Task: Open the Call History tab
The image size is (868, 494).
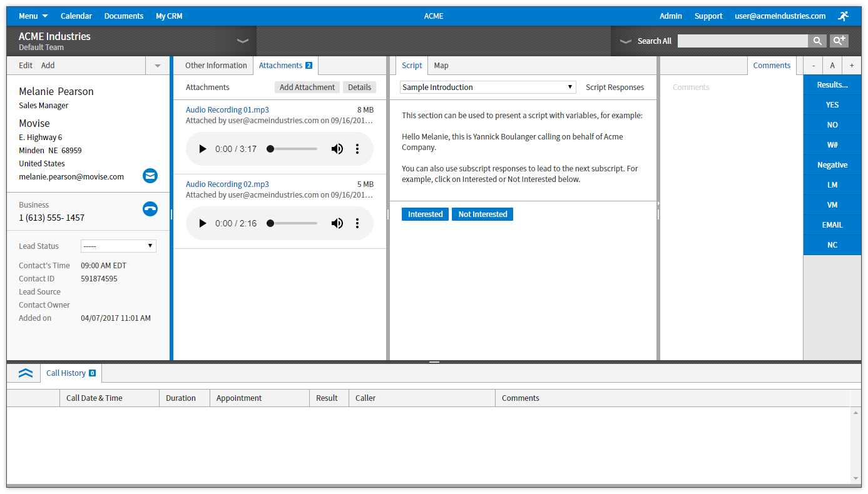Action: pos(71,373)
